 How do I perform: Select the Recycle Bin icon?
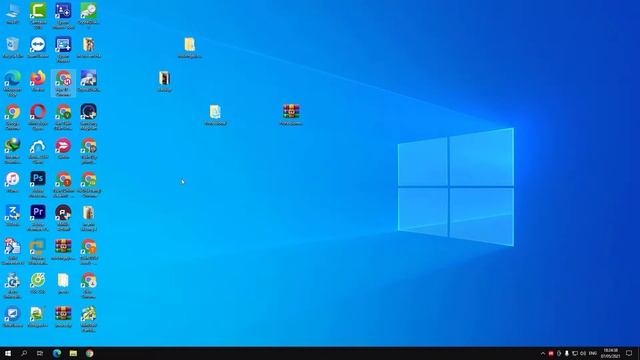pos(13,47)
